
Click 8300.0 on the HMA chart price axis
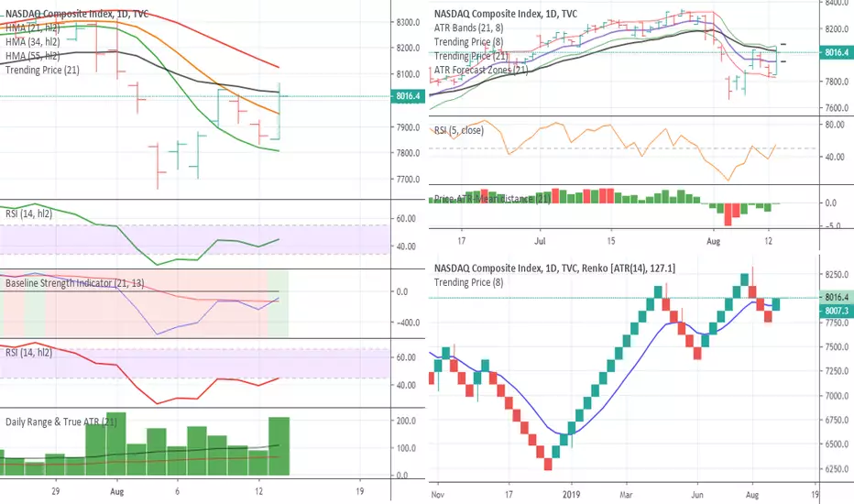pos(408,22)
